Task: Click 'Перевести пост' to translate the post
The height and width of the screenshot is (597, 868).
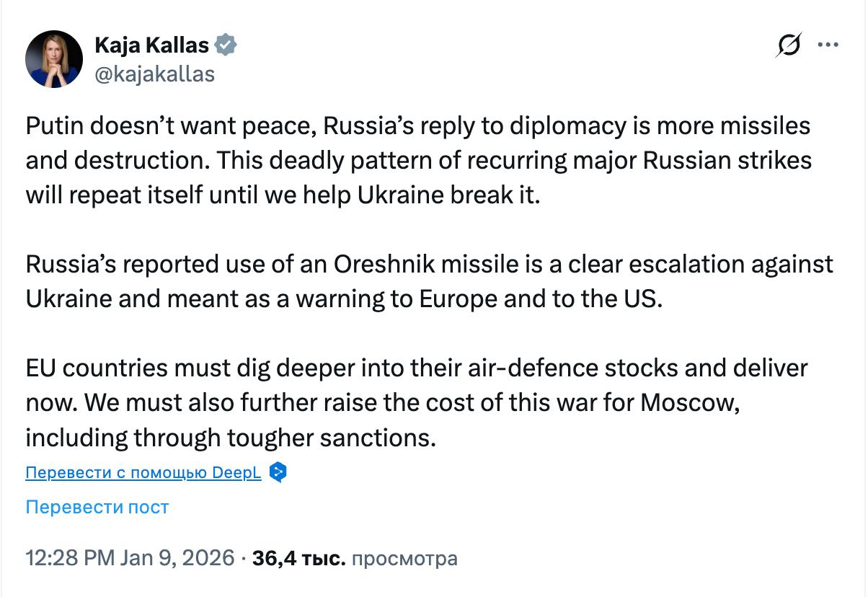Action: tap(97, 507)
